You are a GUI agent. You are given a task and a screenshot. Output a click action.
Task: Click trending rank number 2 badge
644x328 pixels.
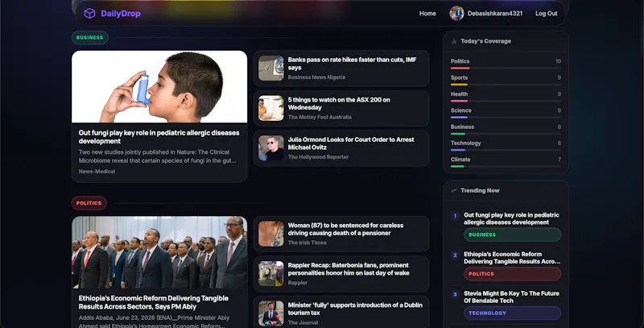[x=455, y=255]
